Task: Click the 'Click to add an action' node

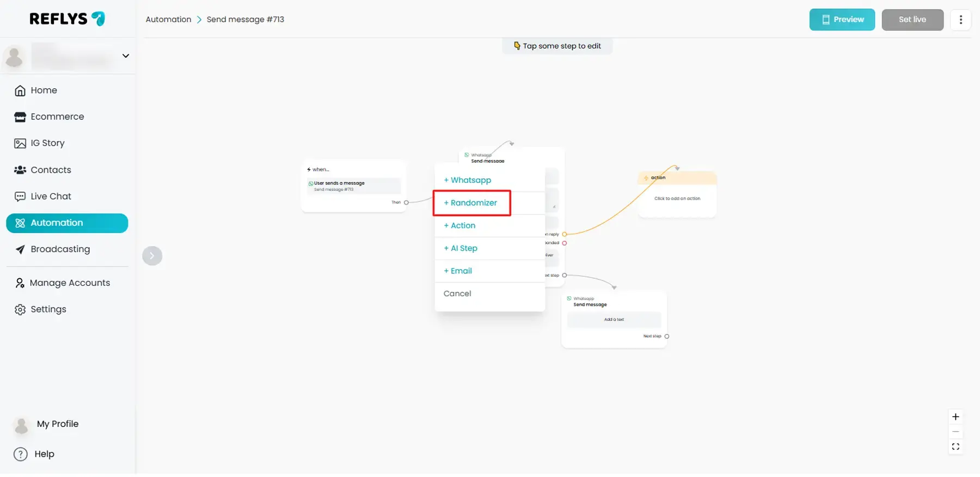Action: [x=677, y=199]
